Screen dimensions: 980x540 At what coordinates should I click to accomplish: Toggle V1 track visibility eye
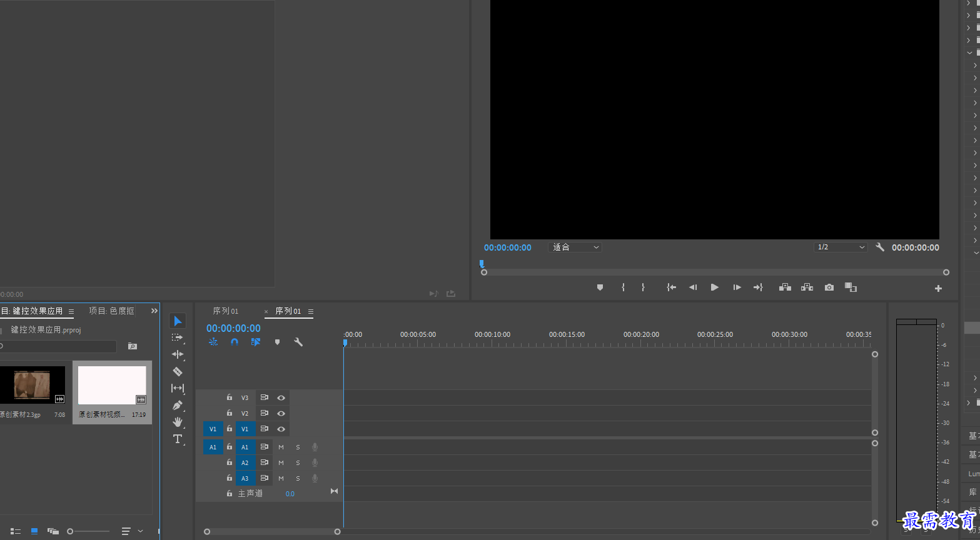click(281, 429)
